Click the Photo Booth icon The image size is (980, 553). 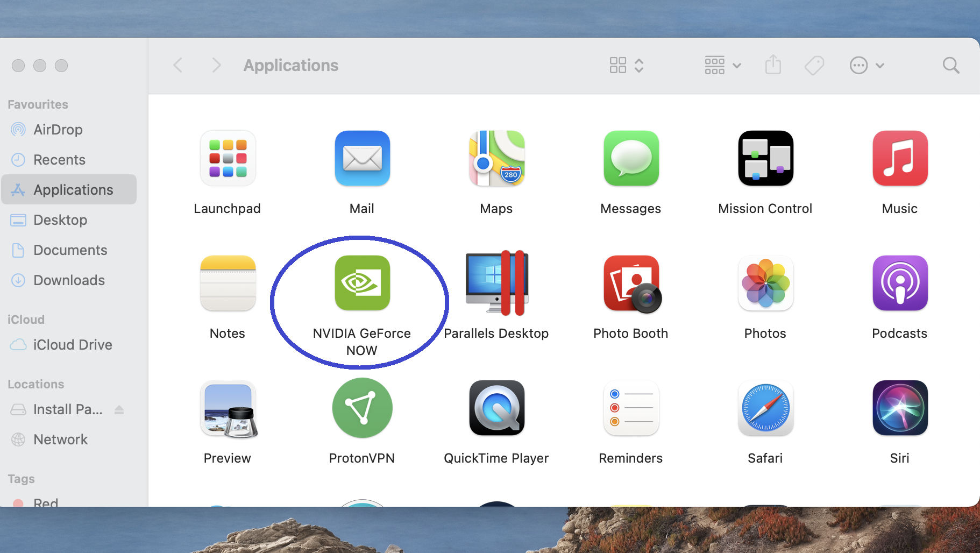tap(632, 283)
